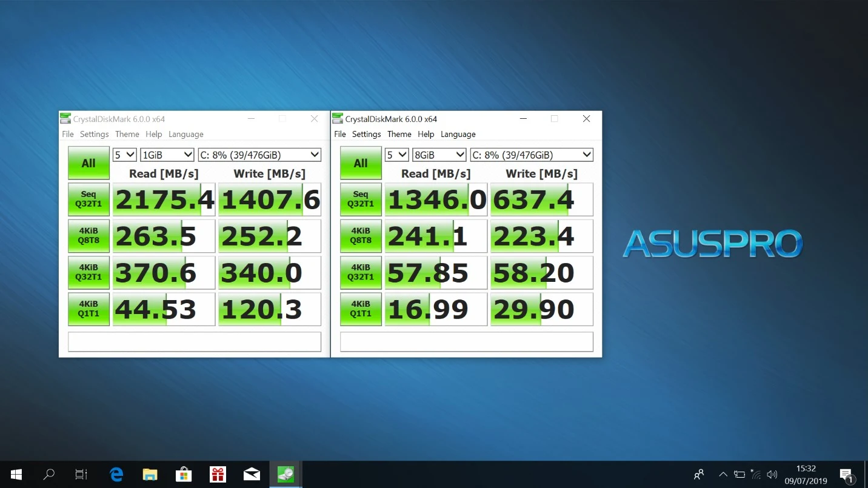Click the red gift box taskbar icon
The height and width of the screenshot is (488, 868).
click(x=218, y=474)
